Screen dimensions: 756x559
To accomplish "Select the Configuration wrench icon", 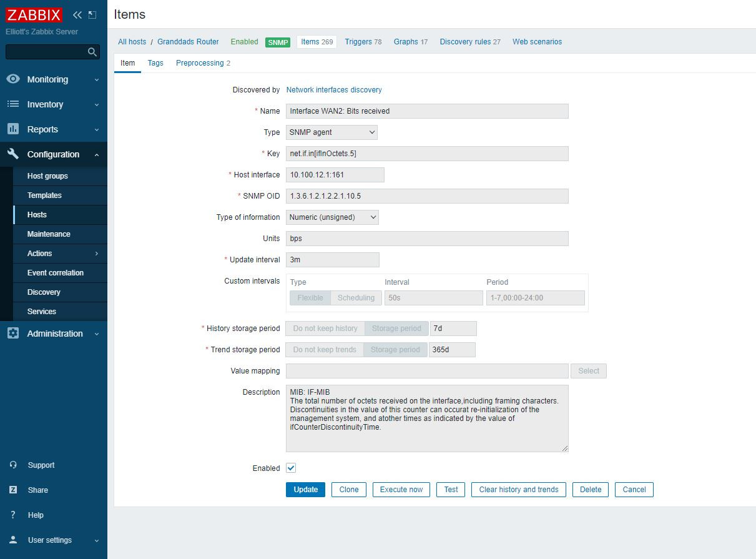I will 14,154.
